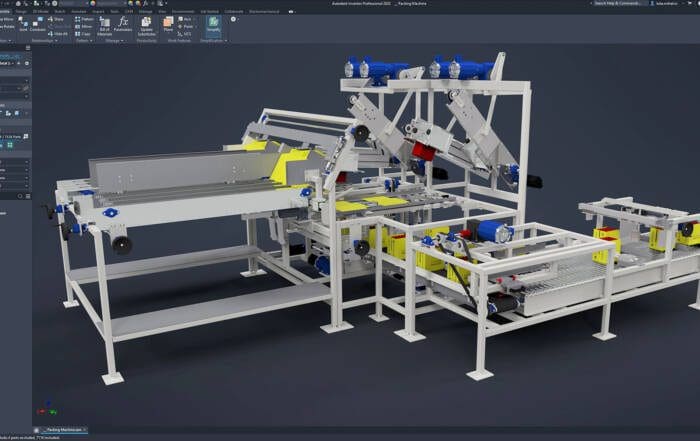
Task: Click the Joint tool in Relationships
Action: tap(23, 25)
